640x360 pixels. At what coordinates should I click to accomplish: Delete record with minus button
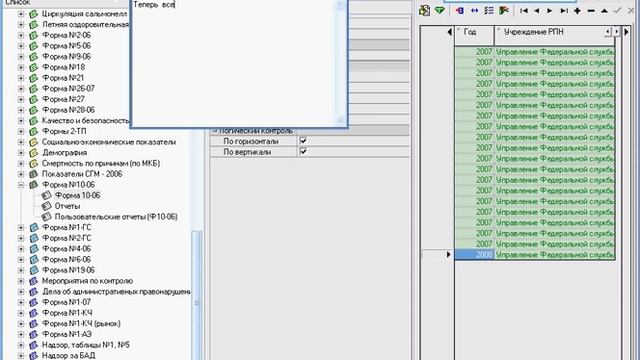tap(591, 11)
